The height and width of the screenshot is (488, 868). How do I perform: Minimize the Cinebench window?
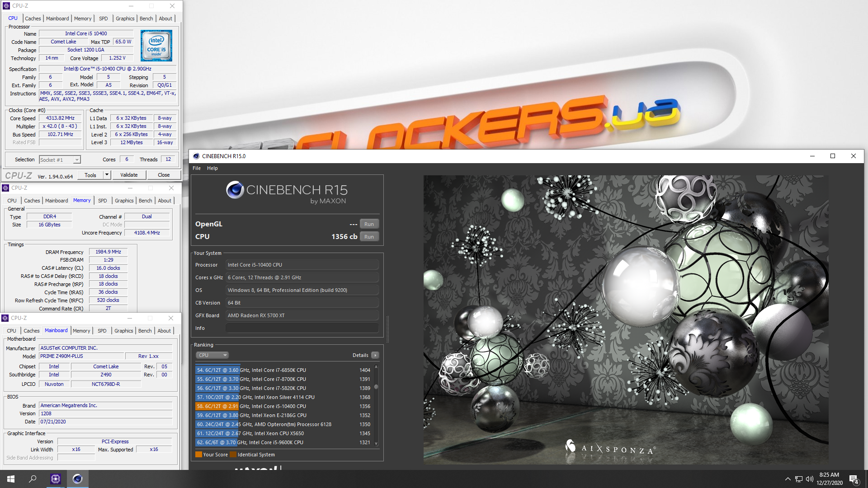point(812,156)
